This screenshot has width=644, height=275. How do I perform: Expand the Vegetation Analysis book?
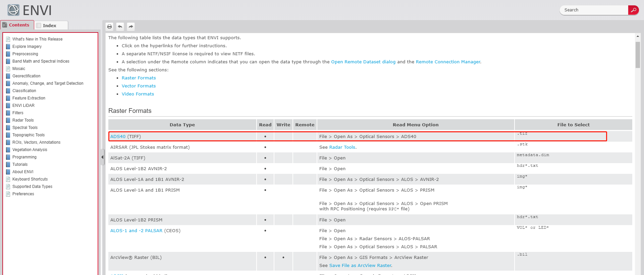30,150
